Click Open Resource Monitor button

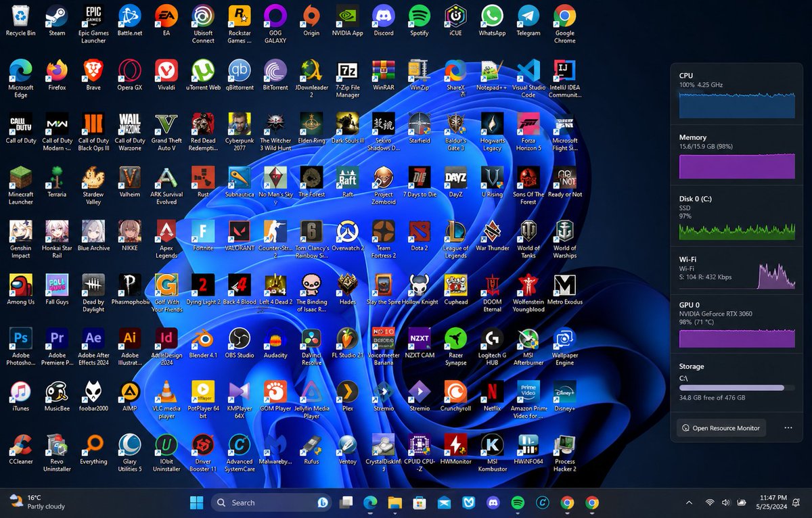pos(721,428)
